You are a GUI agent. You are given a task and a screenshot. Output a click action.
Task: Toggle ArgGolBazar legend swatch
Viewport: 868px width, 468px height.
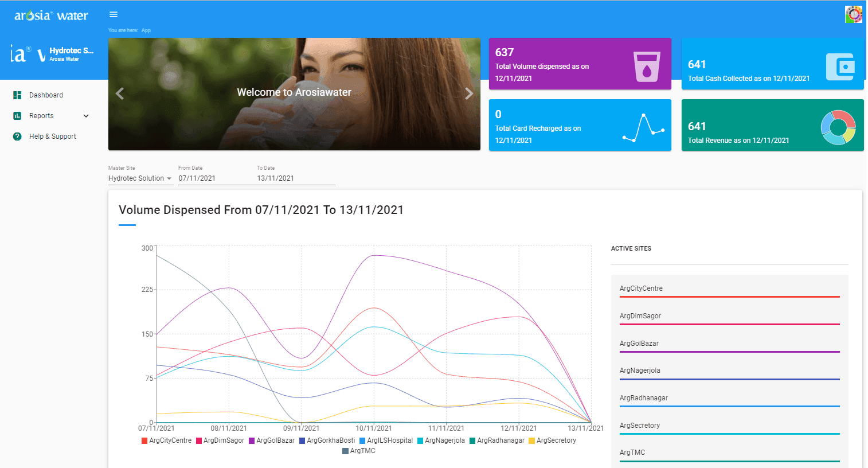[252, 440]
